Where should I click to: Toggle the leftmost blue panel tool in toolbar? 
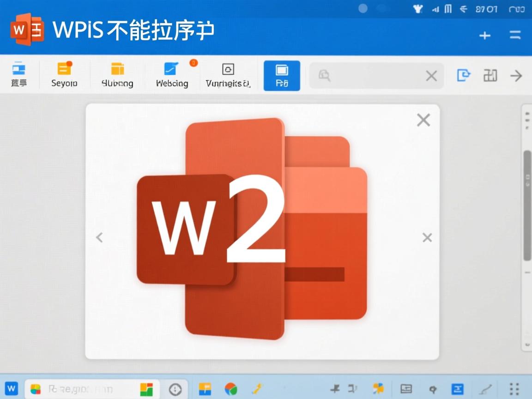(x=18, y=74)
